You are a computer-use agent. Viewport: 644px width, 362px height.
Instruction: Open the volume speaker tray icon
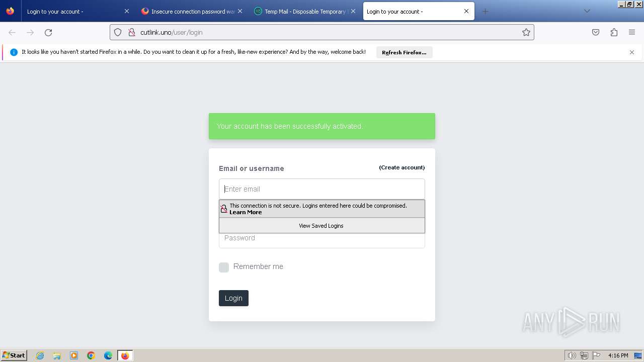[572, 355]
